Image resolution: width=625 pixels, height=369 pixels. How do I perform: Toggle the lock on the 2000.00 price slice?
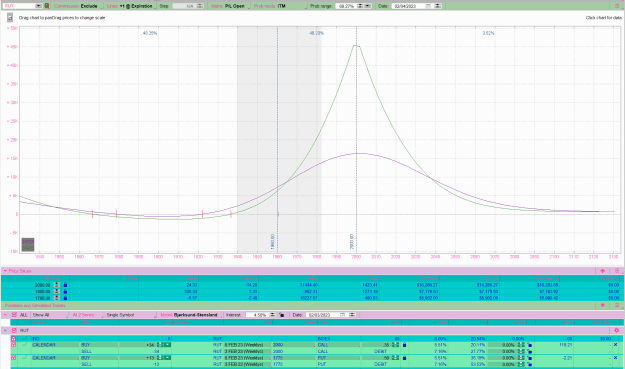(65, 285)
